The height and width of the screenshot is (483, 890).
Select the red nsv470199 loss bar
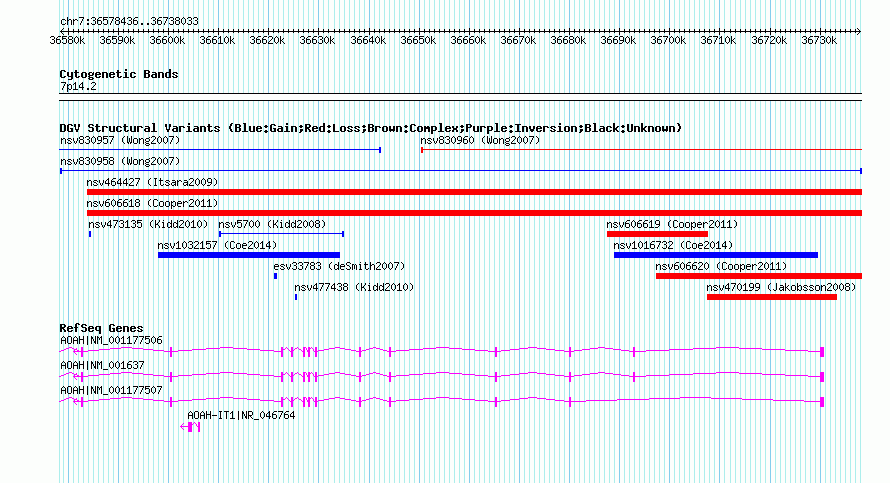tap(772, 297)
